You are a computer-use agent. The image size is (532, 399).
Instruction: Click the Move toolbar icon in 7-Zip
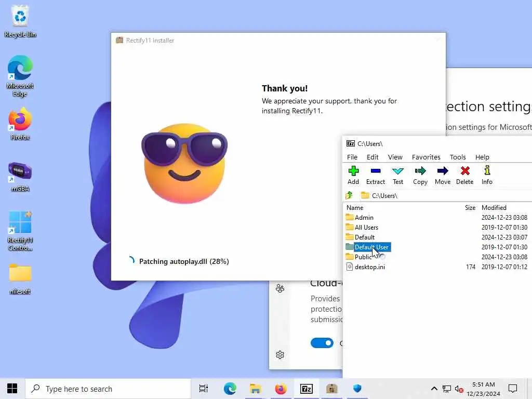(443, 175)
